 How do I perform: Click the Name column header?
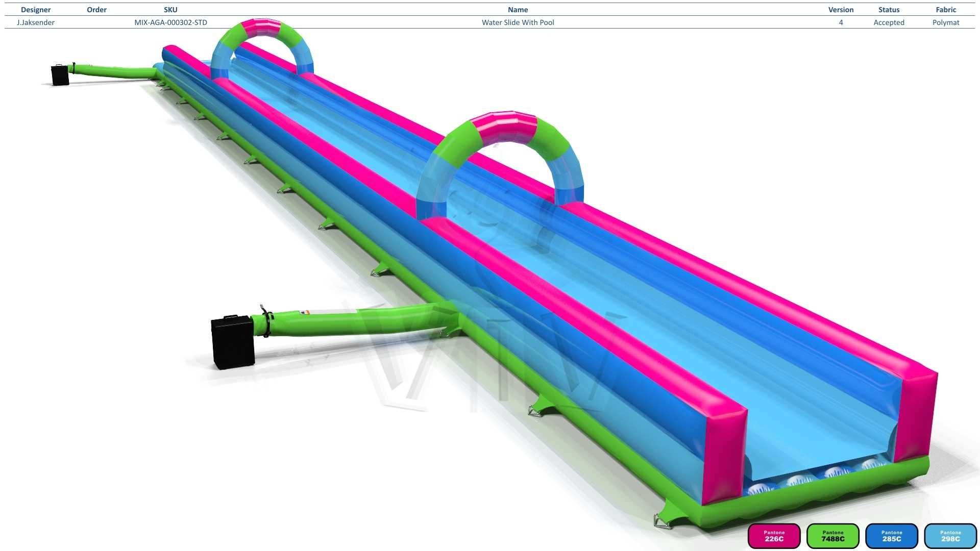click(x=518, y=10)
